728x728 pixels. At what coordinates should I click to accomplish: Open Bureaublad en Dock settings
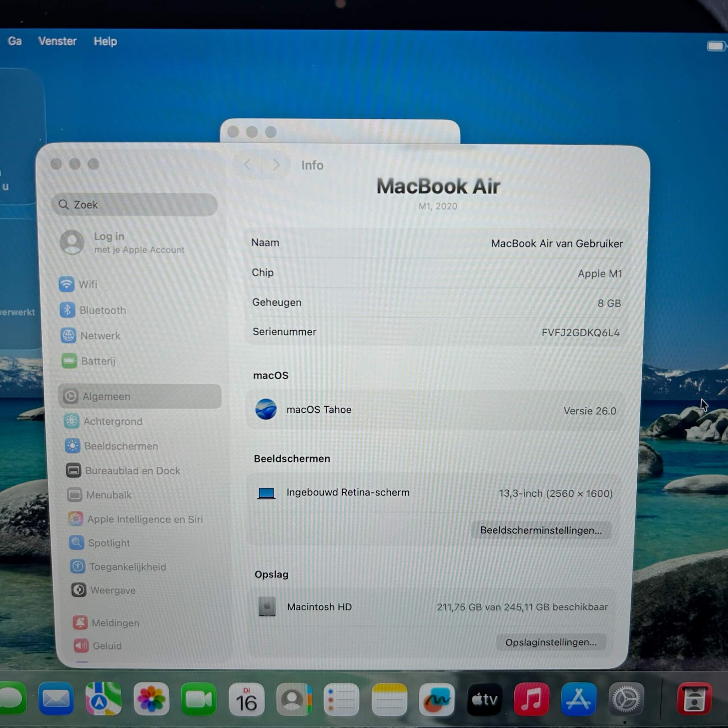pos(123,470)
